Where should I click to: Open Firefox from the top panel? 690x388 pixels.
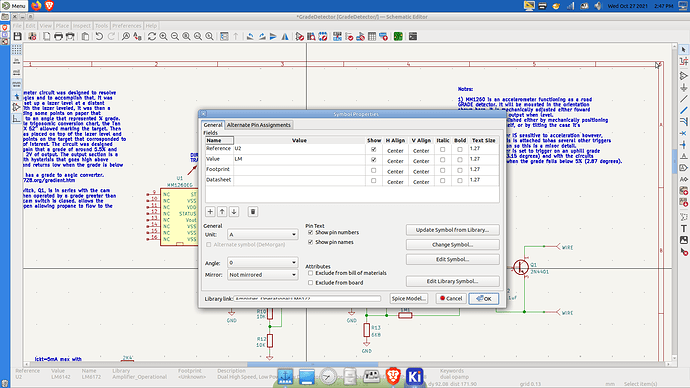click(x=36, y=6)
